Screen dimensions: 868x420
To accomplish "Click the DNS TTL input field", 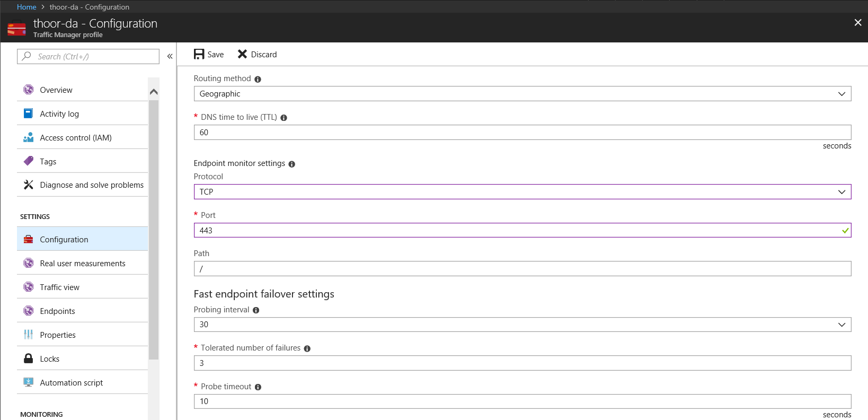I will (x=522, y=132).
